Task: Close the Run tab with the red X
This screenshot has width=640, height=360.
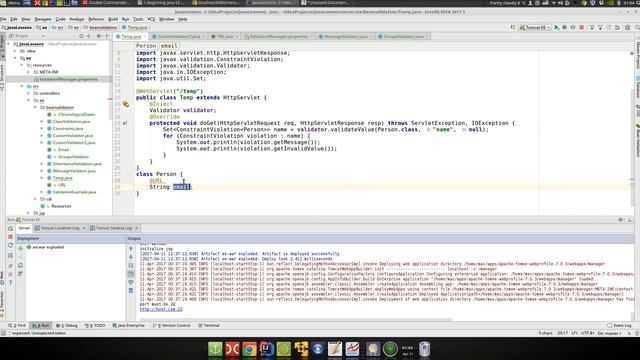Action: click(11, 274)
